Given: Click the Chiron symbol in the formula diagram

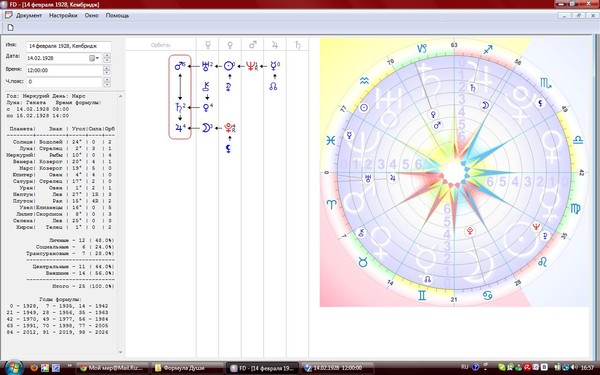Looking at the screenshot, I should pyautogui.click(x=206, y=86).
